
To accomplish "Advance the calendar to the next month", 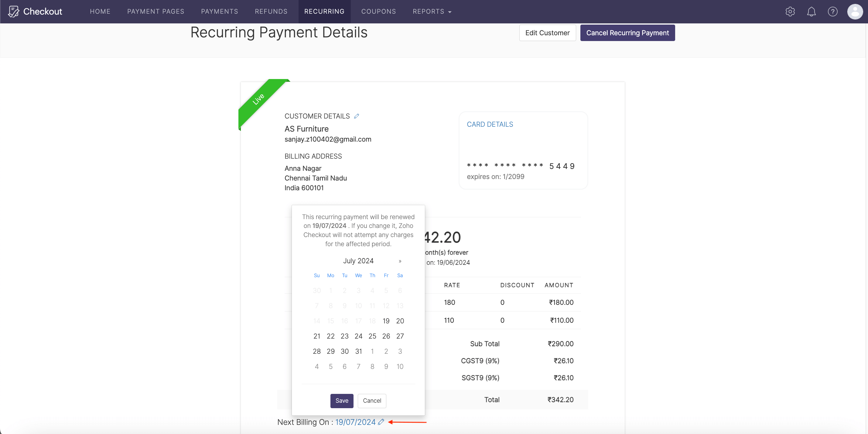I will click(400, 261).
